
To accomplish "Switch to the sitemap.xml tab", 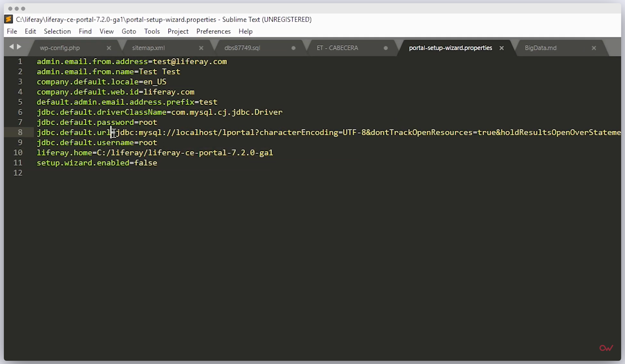I will coord(148,48).
